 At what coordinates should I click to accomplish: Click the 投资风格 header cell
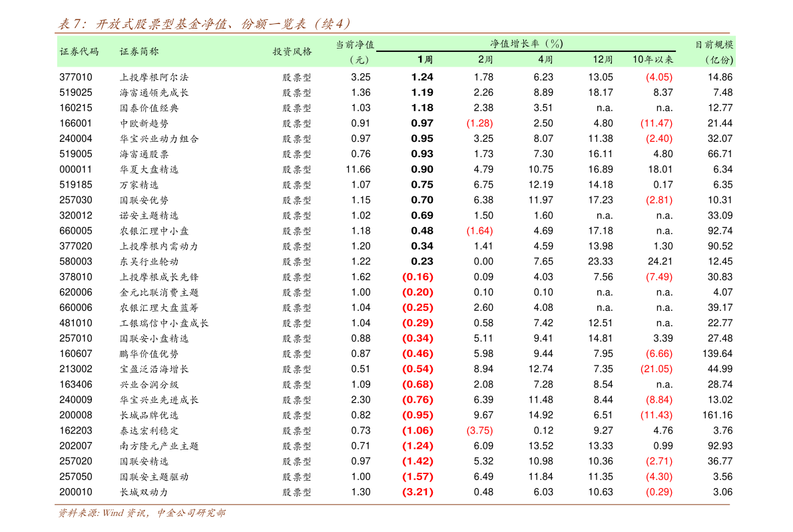[x=292, y=51]
